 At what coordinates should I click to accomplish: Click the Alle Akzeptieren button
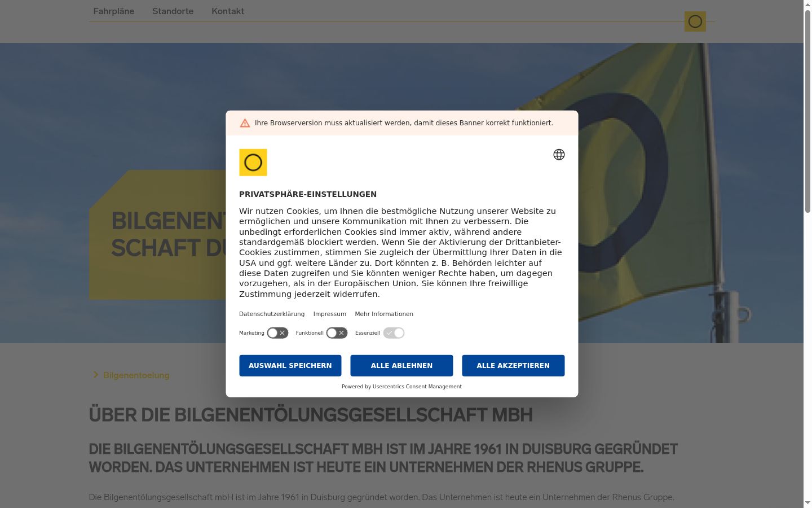click(513, 366)
